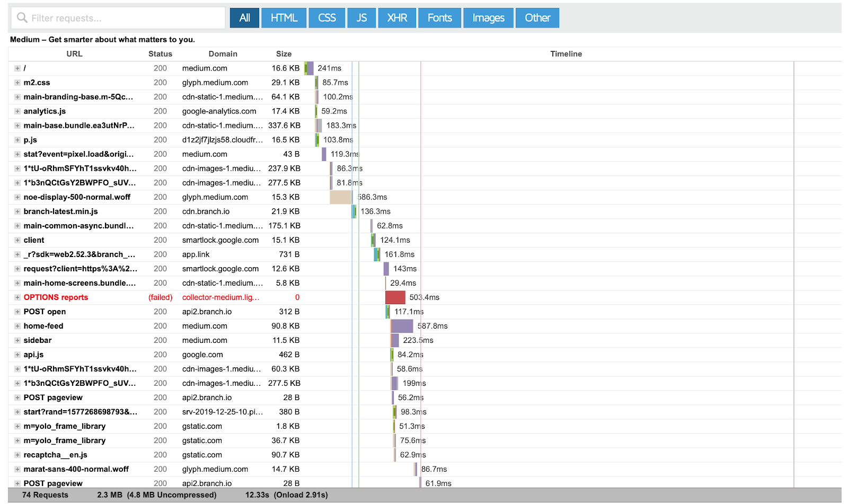Click the search magnifier icon in filter box
Screen dimensions: 848x504
click(x=22, y=18)
